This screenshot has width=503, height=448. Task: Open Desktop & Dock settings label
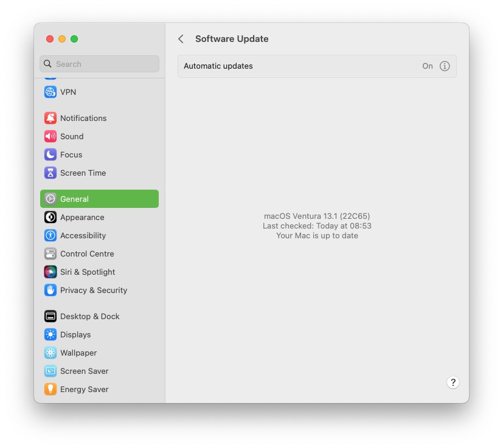point(90,316)
